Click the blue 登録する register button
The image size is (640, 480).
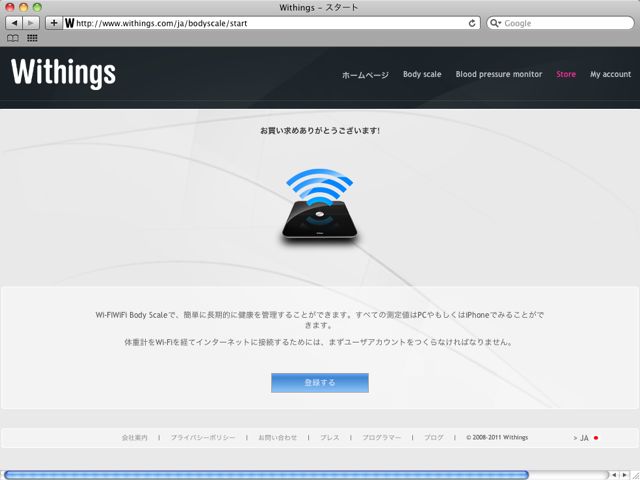(320, 383)
